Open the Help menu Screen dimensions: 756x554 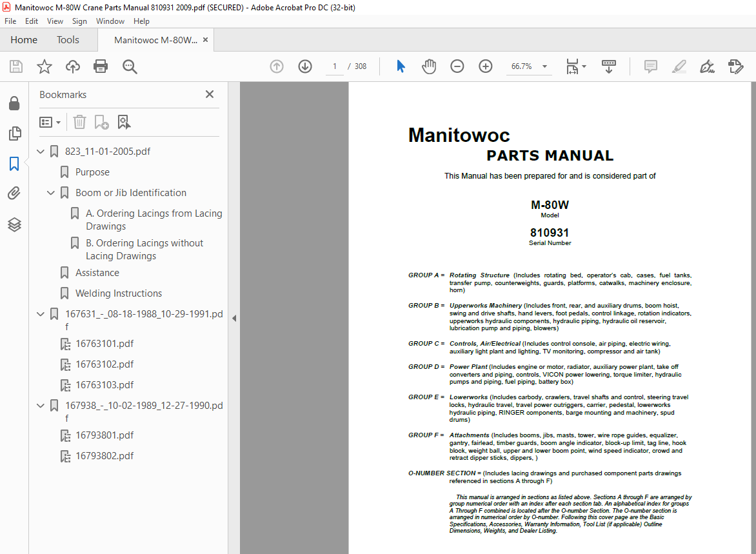(141, 21)
